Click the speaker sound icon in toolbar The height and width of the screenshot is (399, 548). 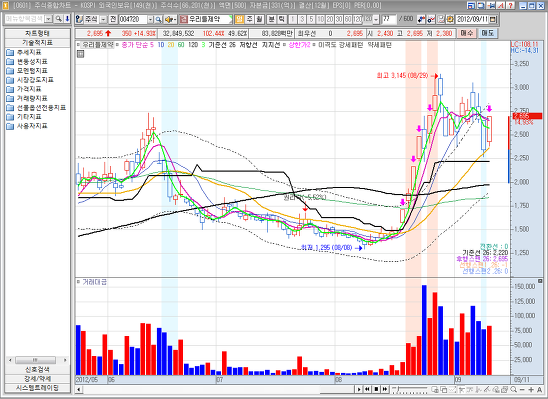coord(170,20)
